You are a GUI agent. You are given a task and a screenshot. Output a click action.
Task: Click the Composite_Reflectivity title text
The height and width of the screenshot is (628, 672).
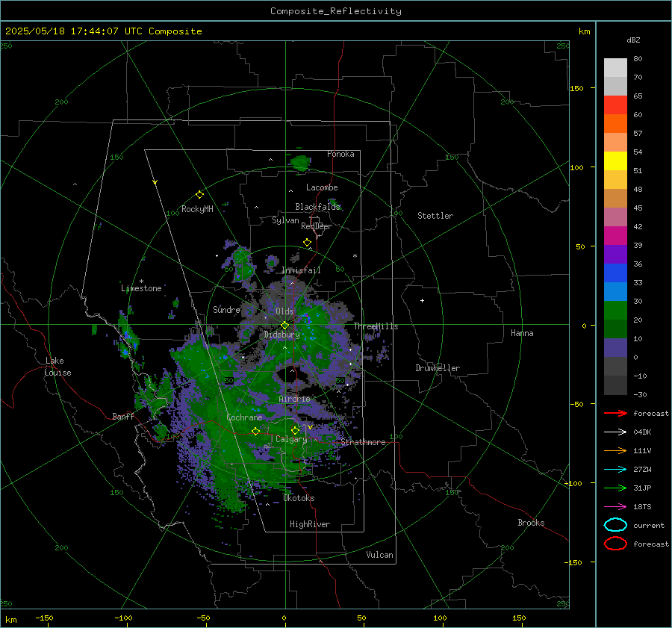[336, 11]
